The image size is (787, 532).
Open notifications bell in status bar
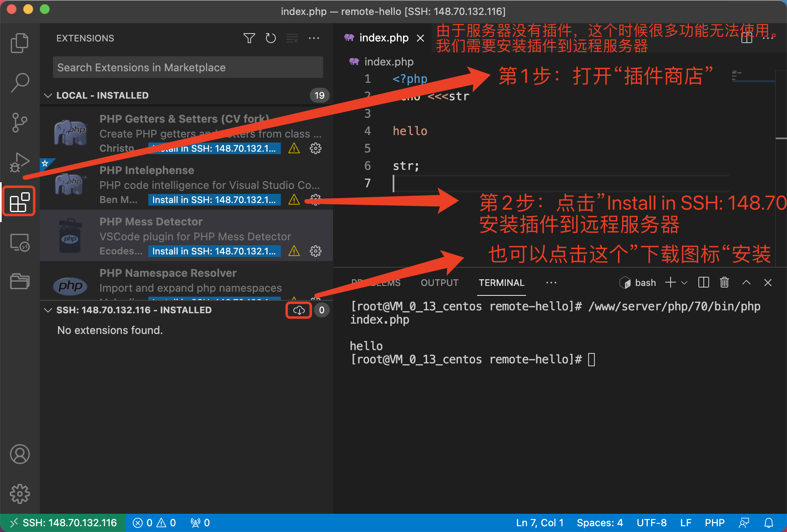(769, 523)
